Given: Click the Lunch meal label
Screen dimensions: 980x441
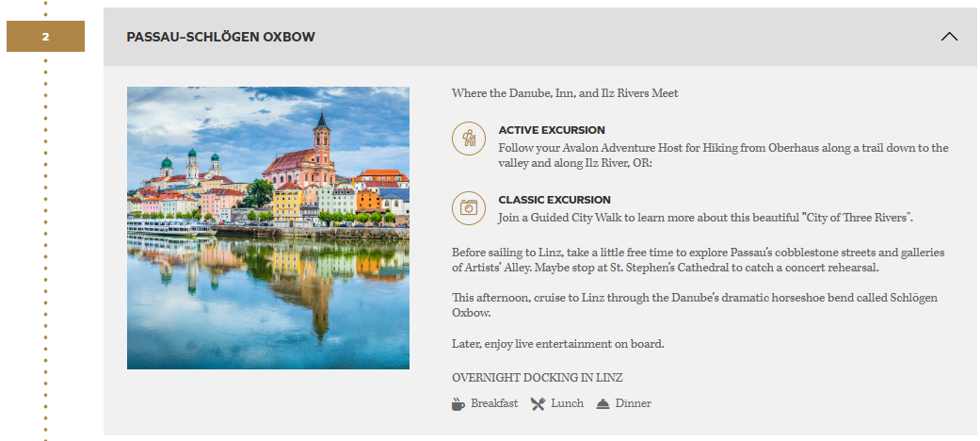Looking at the screenshot, I should 567,404.
